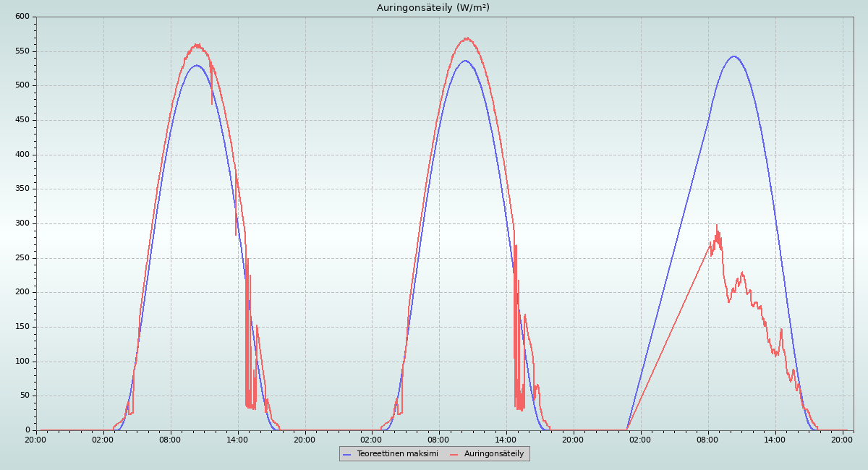
Task: Click the 100 y-axis label
Action: (x=22, y=362)
